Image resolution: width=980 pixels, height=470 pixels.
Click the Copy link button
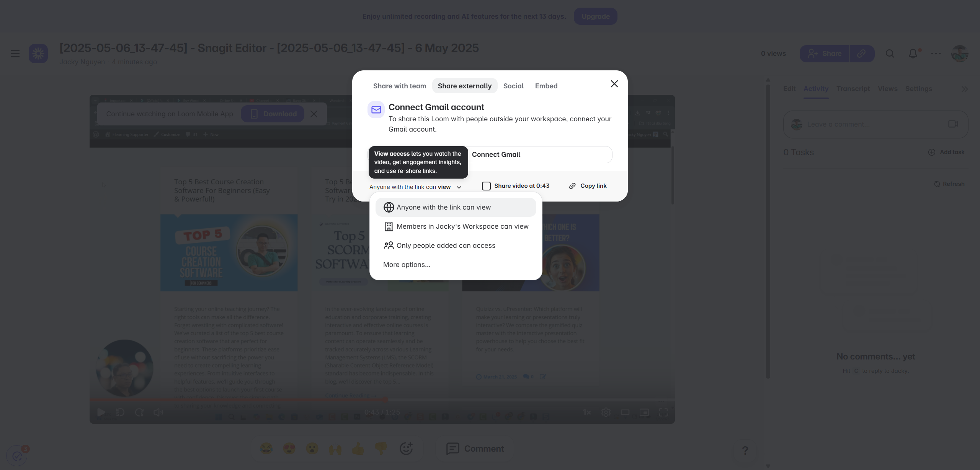tap(588, 186)
